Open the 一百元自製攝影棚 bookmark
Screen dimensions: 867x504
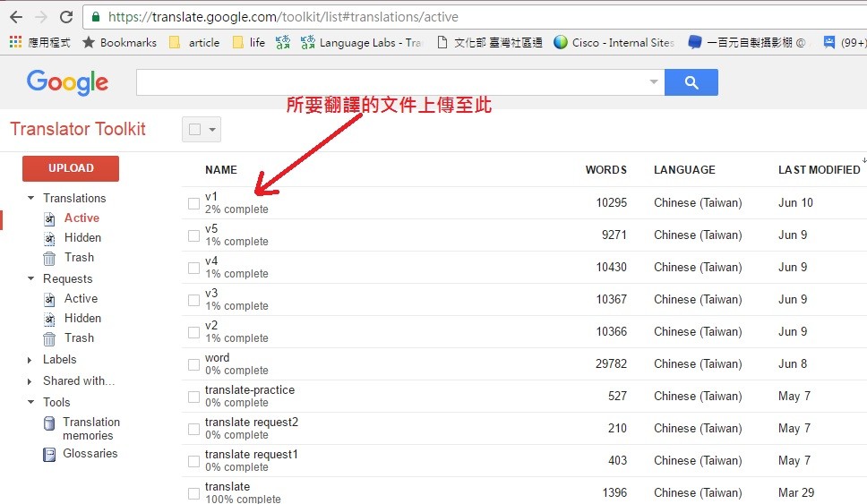click(x=747, y=43)
